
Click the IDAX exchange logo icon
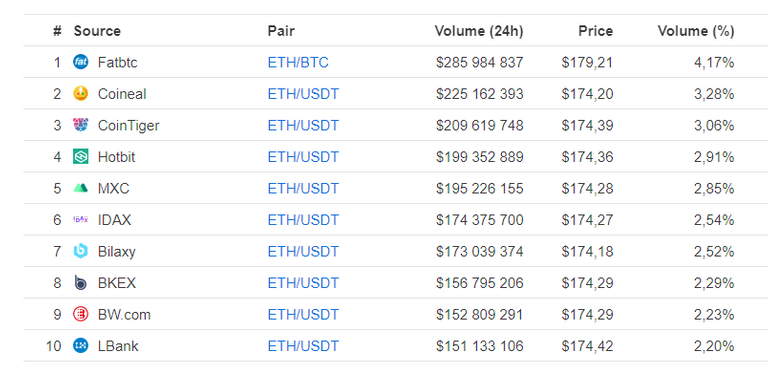point(81,219)
